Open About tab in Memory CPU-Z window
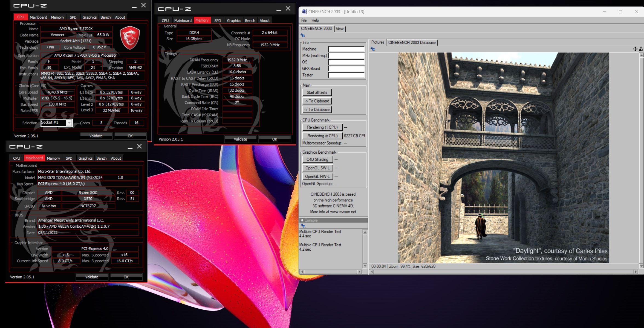Viewport: 644px width, 328px height. tap(264, 20)
